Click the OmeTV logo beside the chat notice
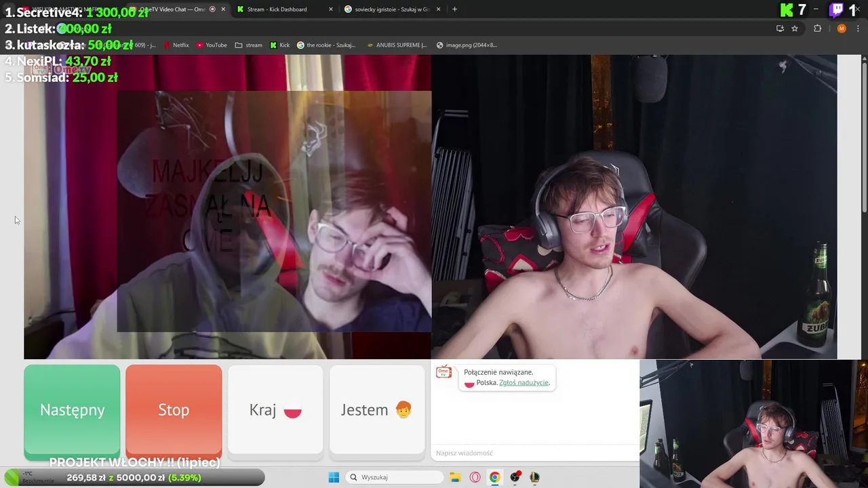The width and height of the screenshot is (868, 488). pyautogui.click(x=443, y=372)
